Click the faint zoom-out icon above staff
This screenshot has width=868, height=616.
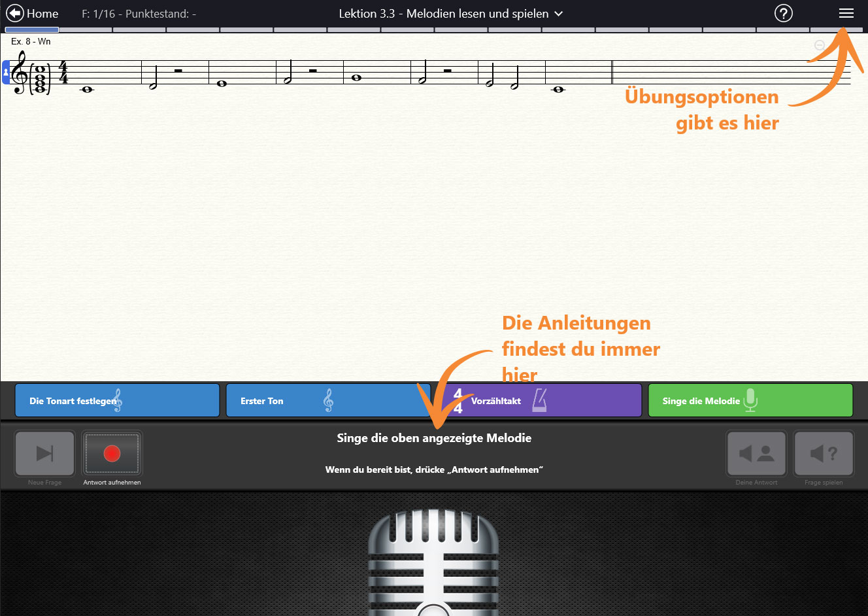820,45
